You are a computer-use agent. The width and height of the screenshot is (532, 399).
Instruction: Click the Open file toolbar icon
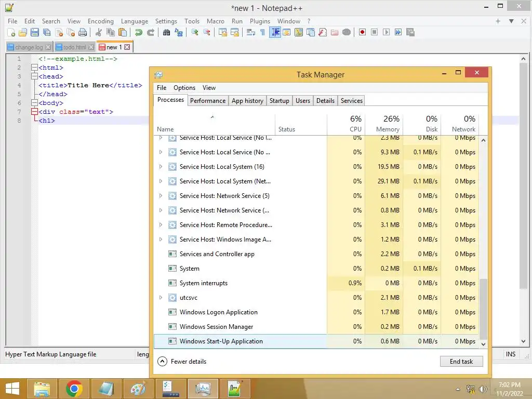pyautogui.click(x=23, y=32)
